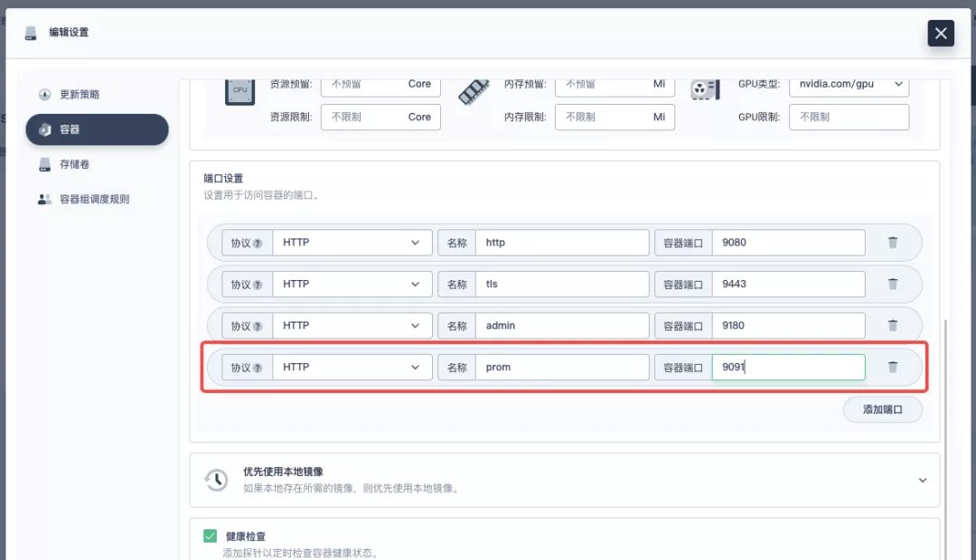976x560 pixels.
Task: Click protocol help icon in tls row
Action: (x=258, y=285)
